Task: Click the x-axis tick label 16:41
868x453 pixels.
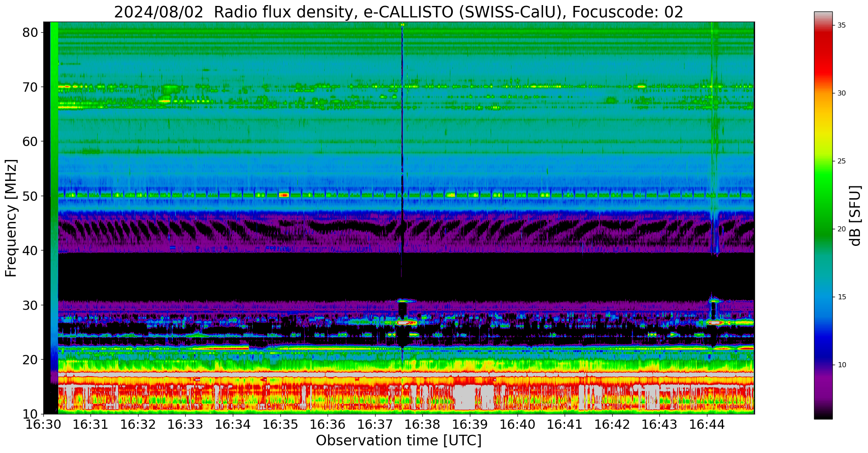Action: coord(565,424)
